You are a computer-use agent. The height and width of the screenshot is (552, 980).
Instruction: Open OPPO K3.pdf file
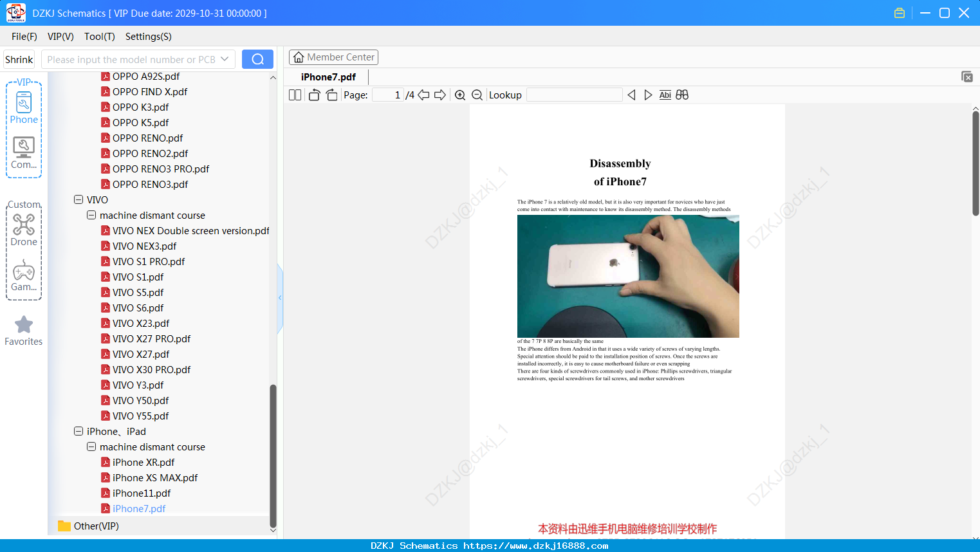pos(135,107)
